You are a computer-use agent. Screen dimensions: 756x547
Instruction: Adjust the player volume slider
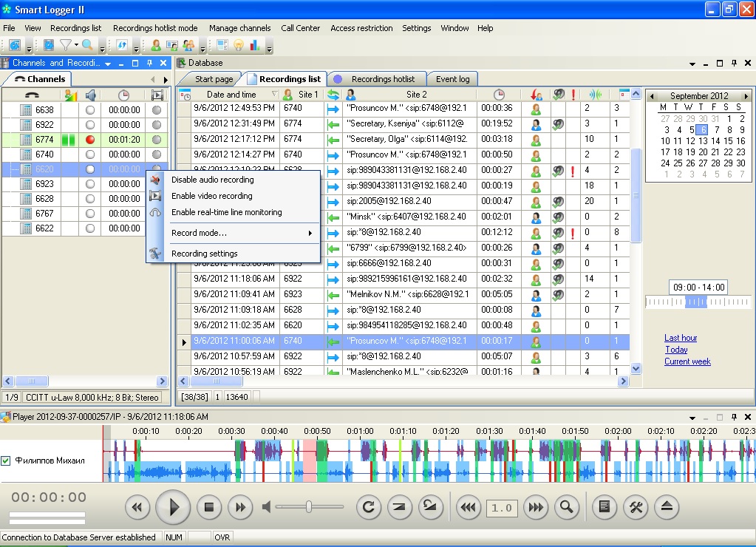308,507
